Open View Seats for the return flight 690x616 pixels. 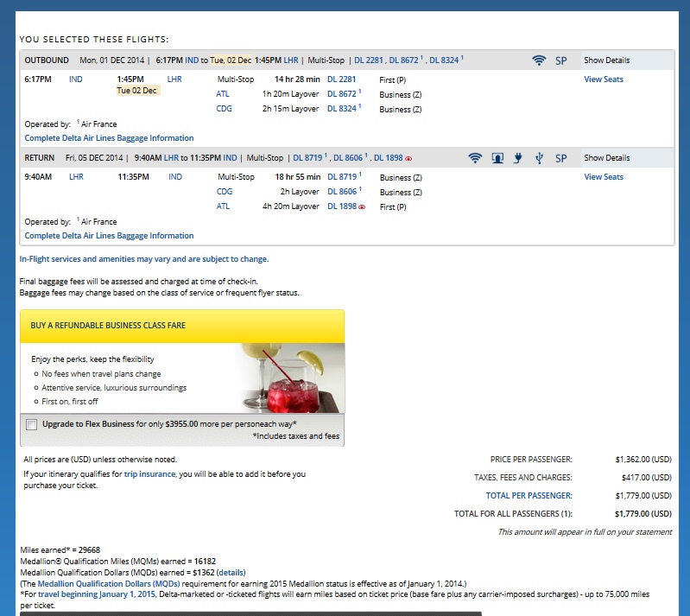pos(603,177)
